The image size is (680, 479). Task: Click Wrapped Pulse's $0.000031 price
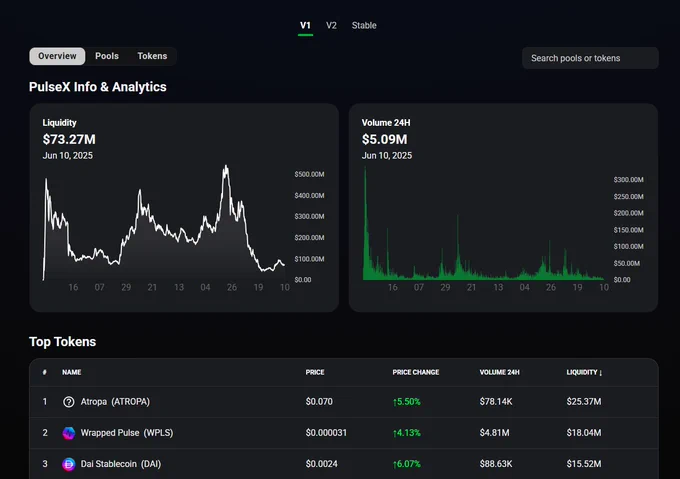(x=326, y=433)
